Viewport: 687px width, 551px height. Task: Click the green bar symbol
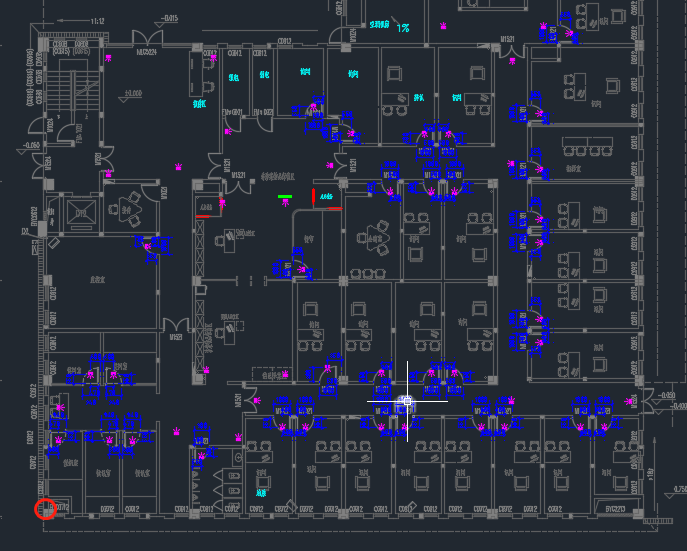(x=285, y=197)
